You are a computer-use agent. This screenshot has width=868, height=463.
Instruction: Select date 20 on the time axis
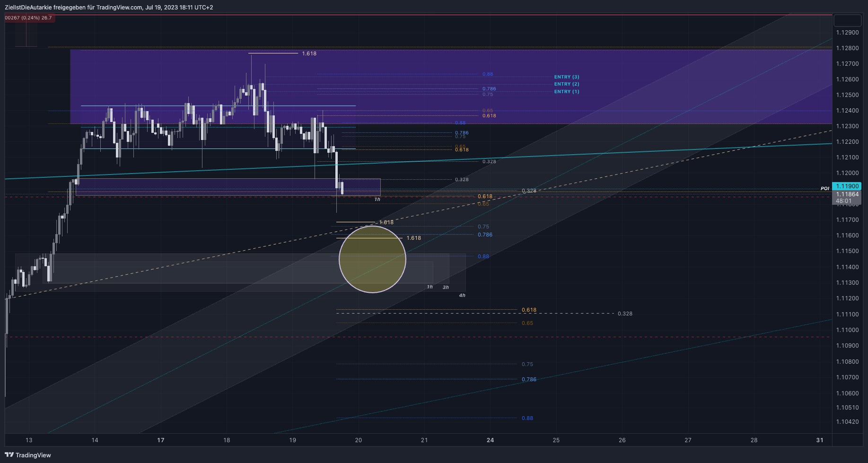tap(359, 440)
